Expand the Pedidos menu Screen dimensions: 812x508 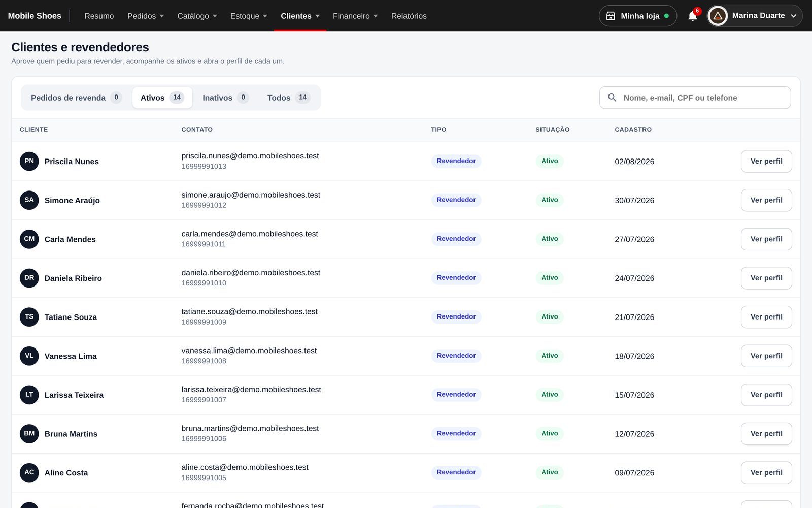146,16
